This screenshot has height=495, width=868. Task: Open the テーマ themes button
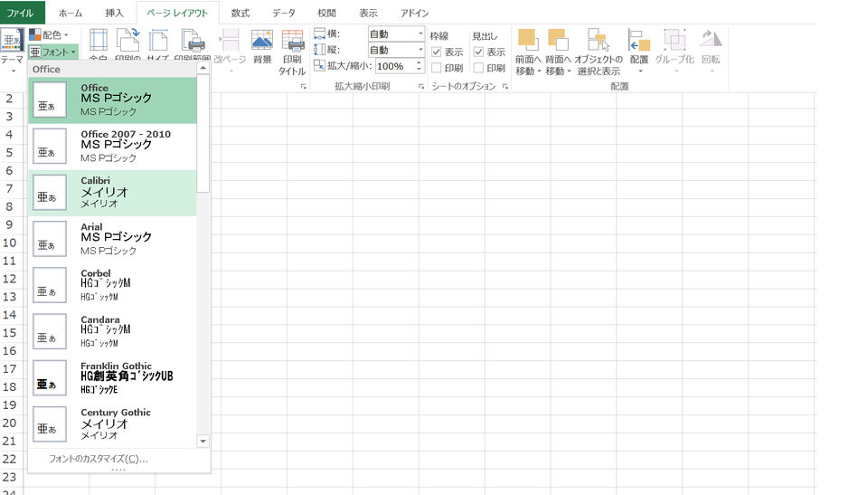12,51
